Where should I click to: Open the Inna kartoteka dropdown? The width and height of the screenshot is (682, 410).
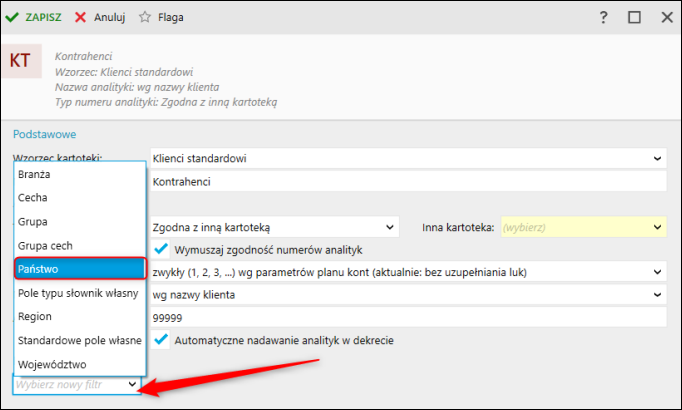pos(657,227)
